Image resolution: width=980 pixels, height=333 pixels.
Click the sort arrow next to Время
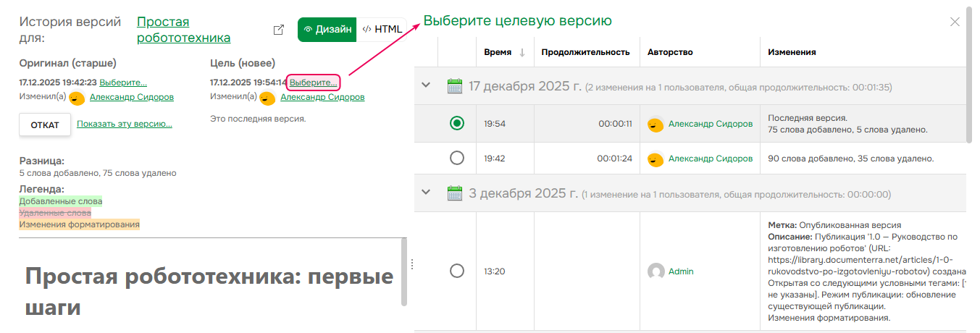pos(522,52)
